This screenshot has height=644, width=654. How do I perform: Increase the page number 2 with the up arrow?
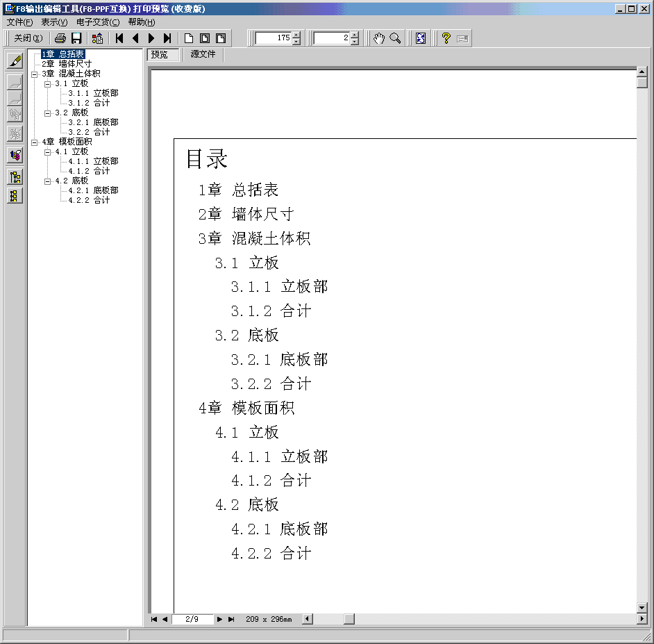point(355,35)
